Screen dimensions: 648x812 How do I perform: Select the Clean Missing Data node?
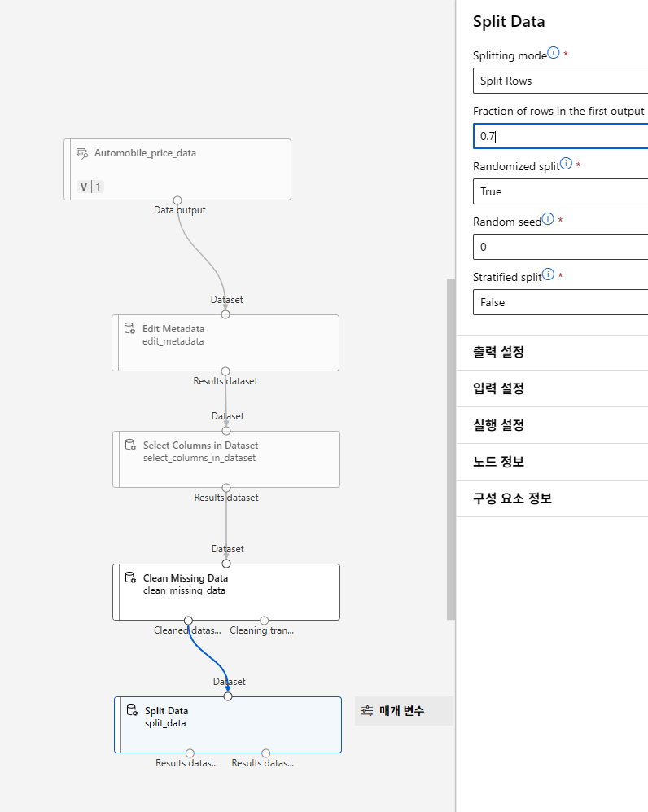[226, 592]
